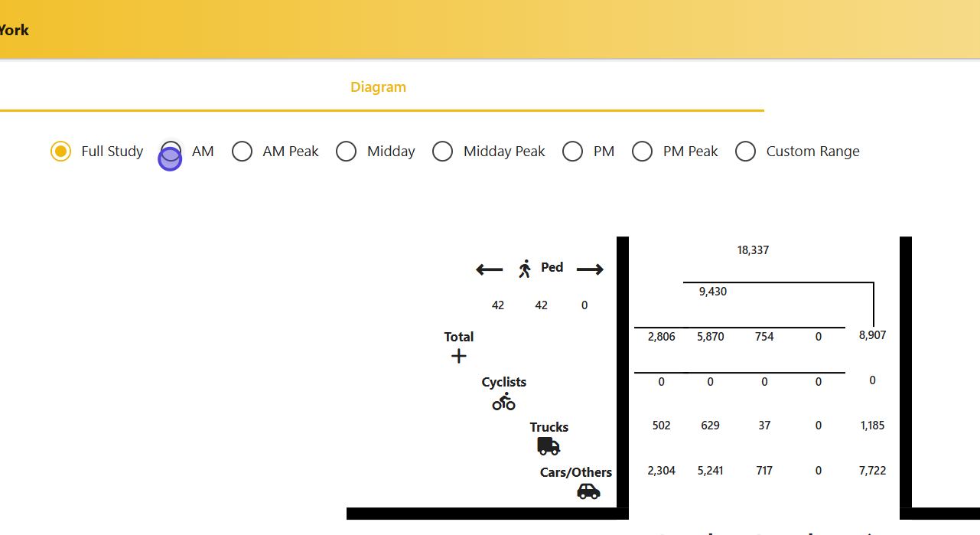Click the left arrow beside Ped
This screenshot has height=535, width=980.
(x=490, y=269)
